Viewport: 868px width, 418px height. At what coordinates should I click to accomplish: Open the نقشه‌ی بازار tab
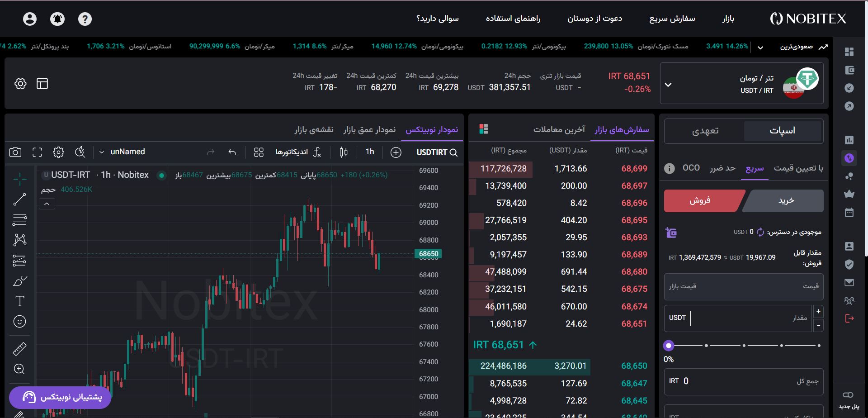point(314,130)
